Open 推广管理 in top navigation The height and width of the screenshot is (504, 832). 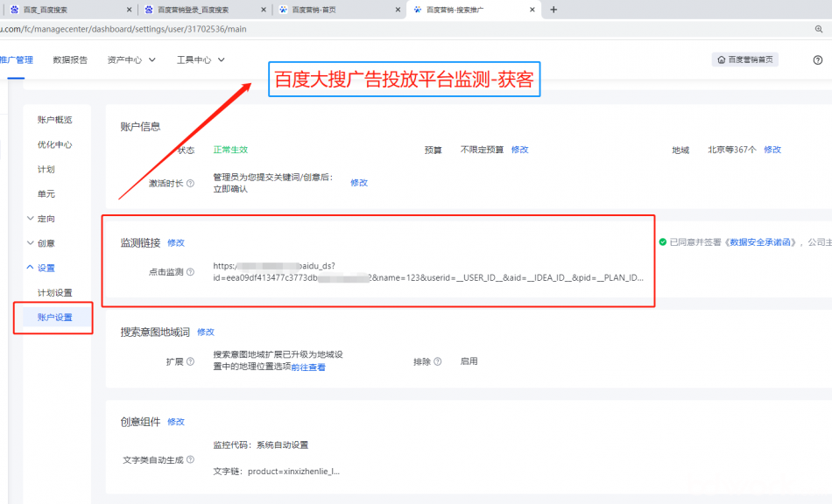17,59
